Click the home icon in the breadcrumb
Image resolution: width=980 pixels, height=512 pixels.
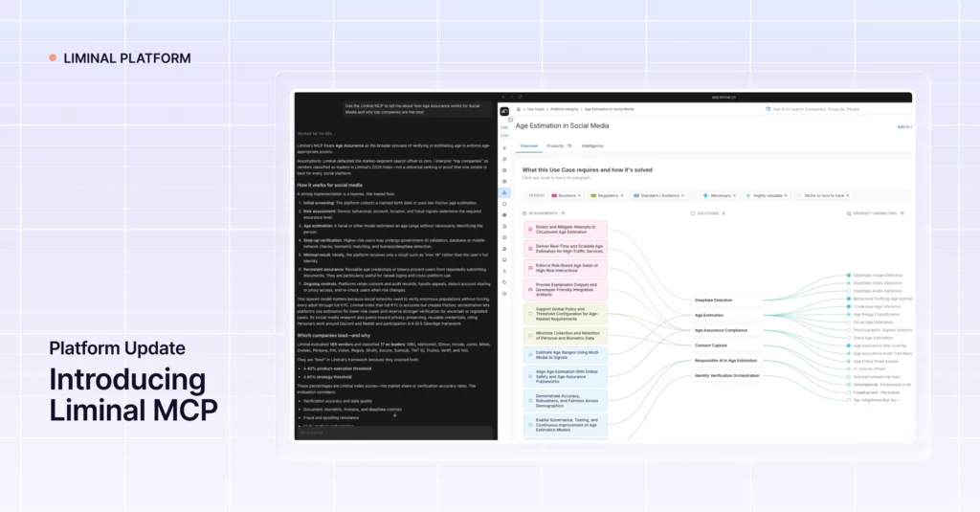point(518,109)
